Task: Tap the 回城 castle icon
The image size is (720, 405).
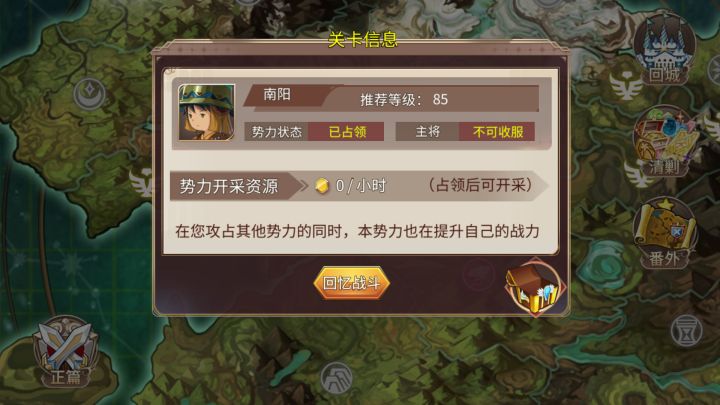Action: [664, 50]
